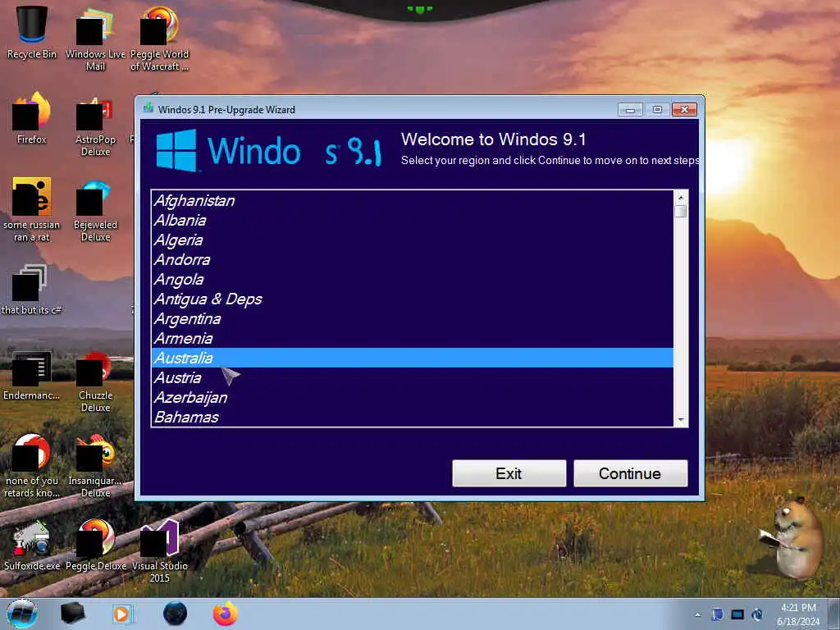Click the list scrollbar down arrow
The height and width of the screenshot is (630, 840).
pos(681,420)
